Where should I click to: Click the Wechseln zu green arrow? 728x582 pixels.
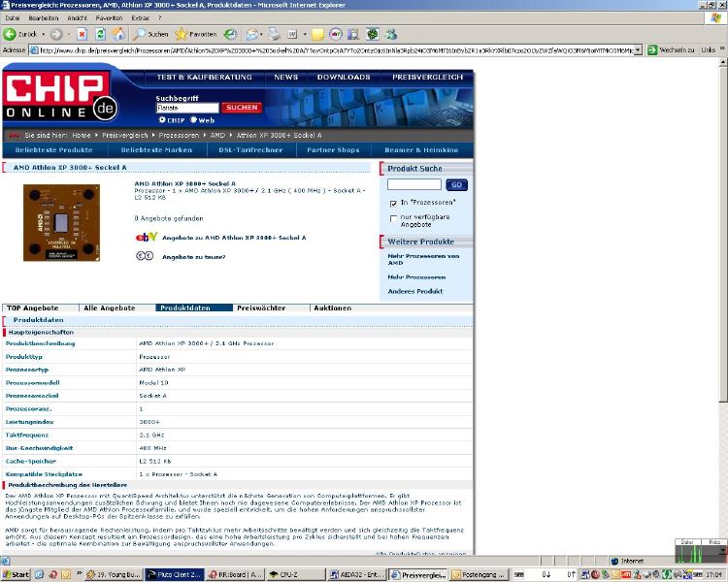click(x=652, y=49)
